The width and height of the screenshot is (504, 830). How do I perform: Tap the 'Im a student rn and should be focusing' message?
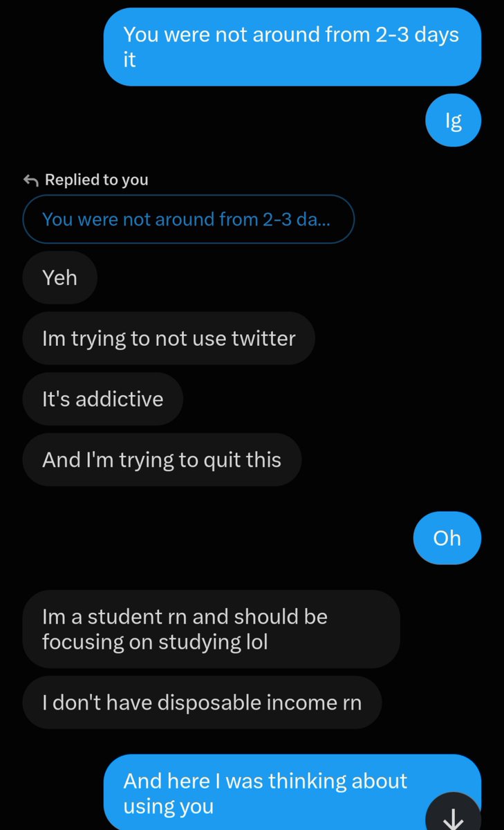click(x=211, y=629)
